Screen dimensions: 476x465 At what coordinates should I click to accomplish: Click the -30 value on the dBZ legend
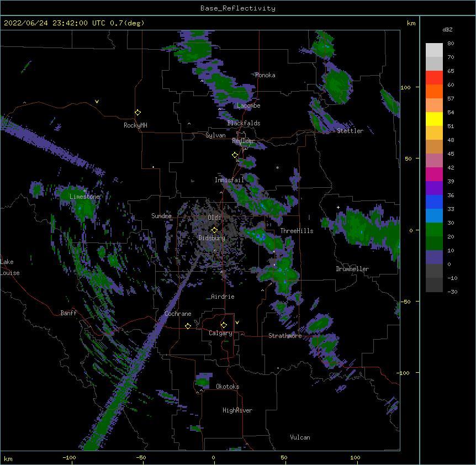[x=452, y=292]
